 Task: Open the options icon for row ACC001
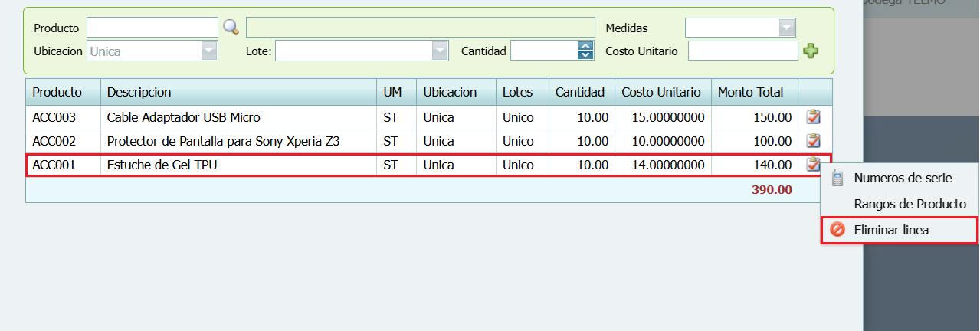(814, 164)
